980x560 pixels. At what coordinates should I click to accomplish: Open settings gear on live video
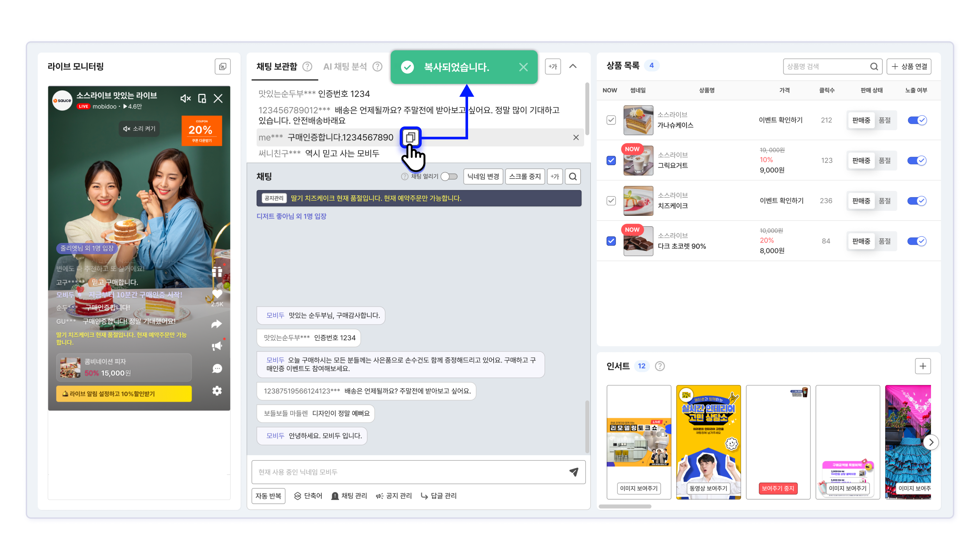click(217, 391)
